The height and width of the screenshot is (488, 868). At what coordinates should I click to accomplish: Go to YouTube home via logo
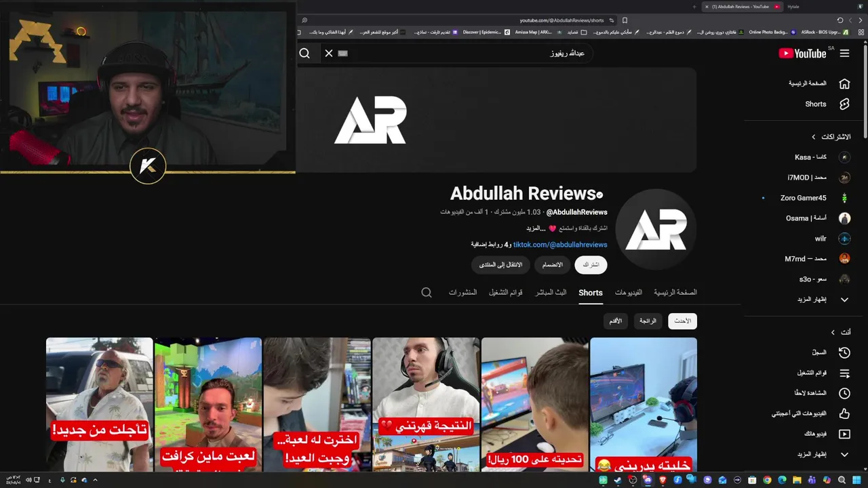[x=802, y=54]
